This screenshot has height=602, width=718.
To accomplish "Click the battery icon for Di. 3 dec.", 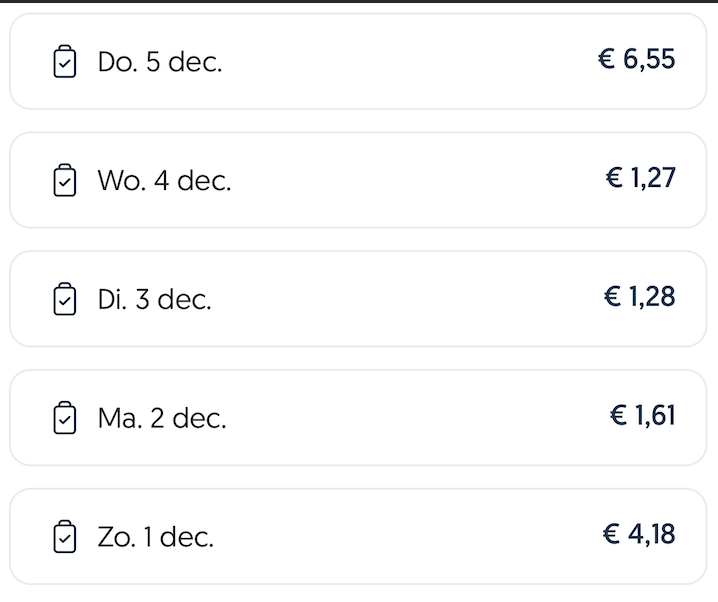I will click(65, 299).
